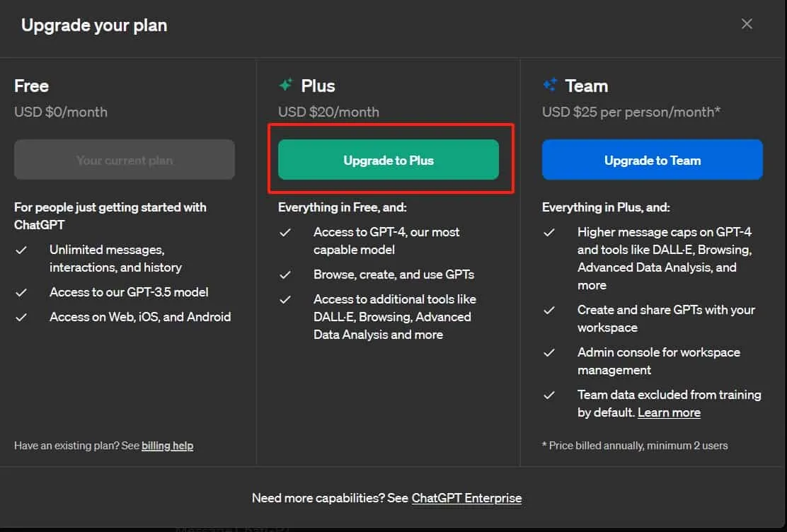Dismiss the upgrade dialog
Screen dimensions: 787x532
tap(747, 23)
